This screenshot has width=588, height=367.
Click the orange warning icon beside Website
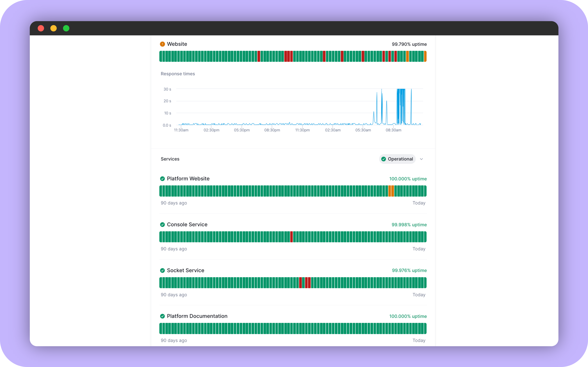click(x=162, y=44)
